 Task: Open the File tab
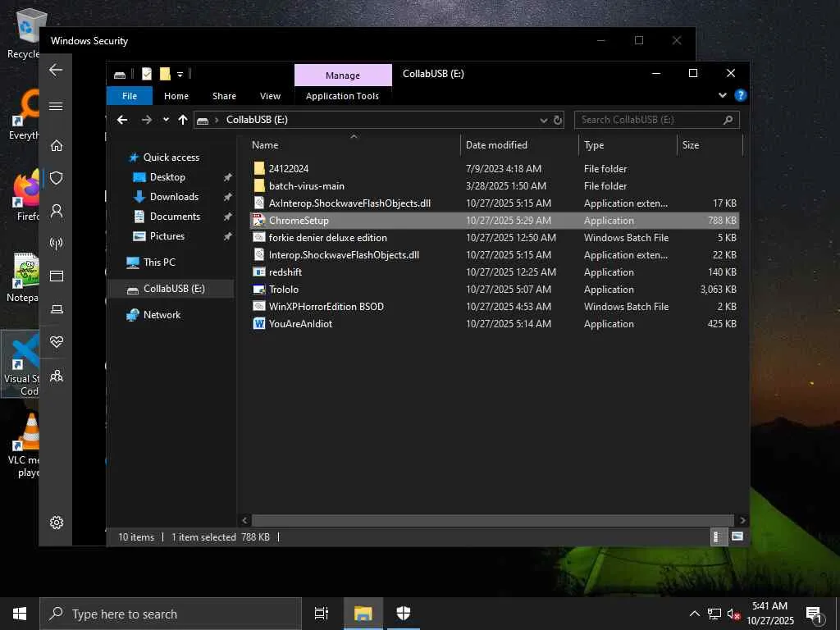130,96
